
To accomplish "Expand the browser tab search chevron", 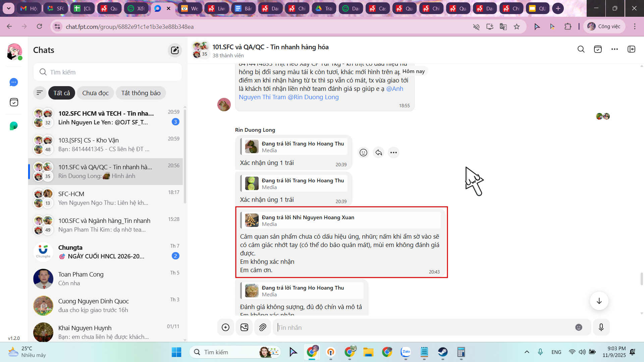I will coord(8,8).
